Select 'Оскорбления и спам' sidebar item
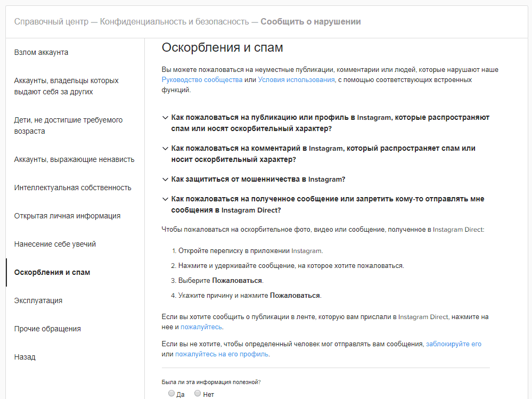Screen dimensions: 532x399 click(x=52, y=272)
